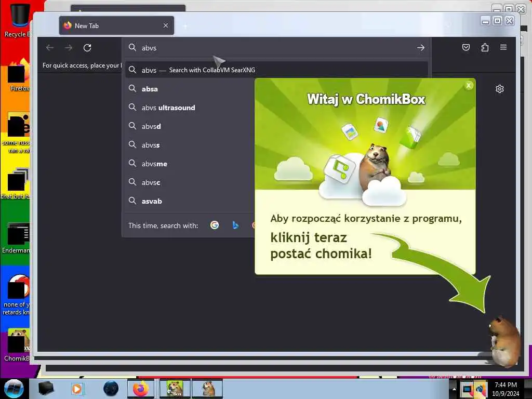Select the 'abvsc' suggestion
The width and height of the screenshot is (532, 399).
(x=190, y=182)
